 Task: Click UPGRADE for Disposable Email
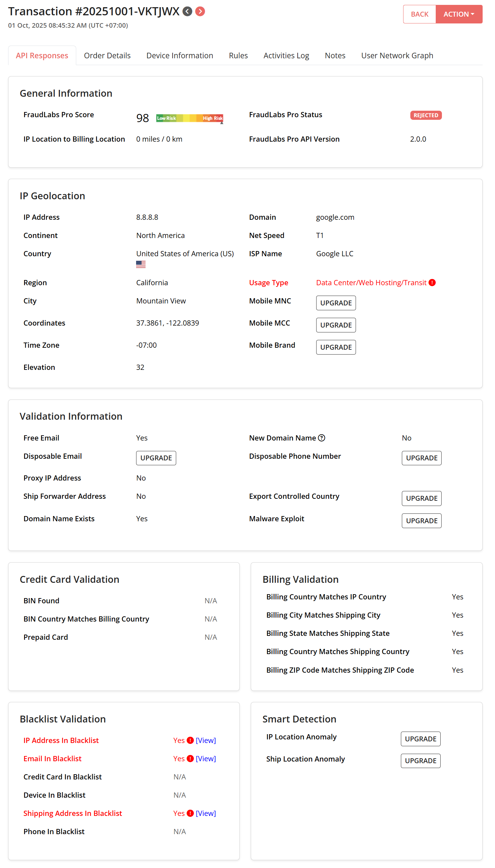(156, 458)
